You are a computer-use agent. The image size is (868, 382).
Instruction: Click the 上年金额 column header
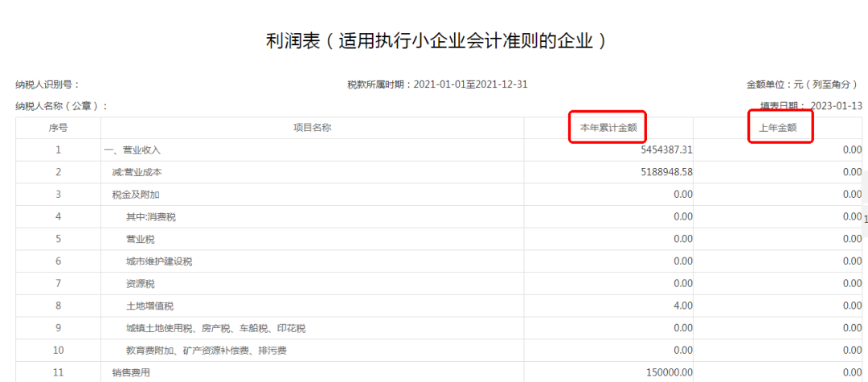[x=778, y=127]
